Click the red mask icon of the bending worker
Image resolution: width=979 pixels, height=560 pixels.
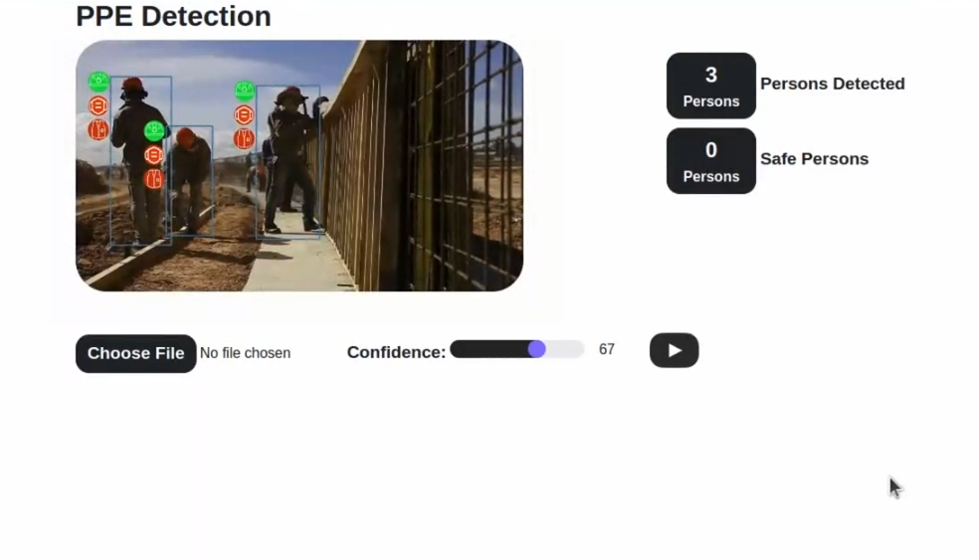coord(153,155)
